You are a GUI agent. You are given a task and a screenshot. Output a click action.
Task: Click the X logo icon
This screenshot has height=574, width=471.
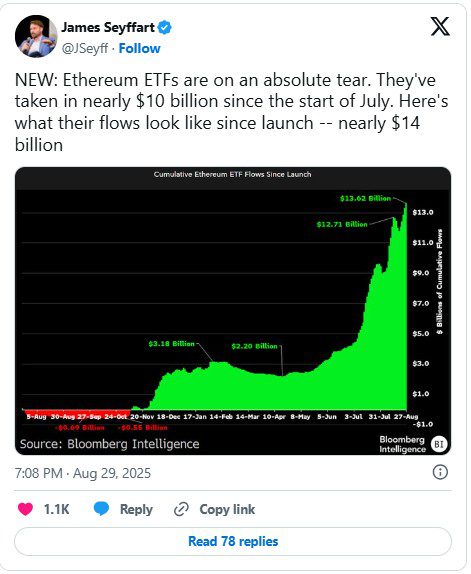coord(440,26)
